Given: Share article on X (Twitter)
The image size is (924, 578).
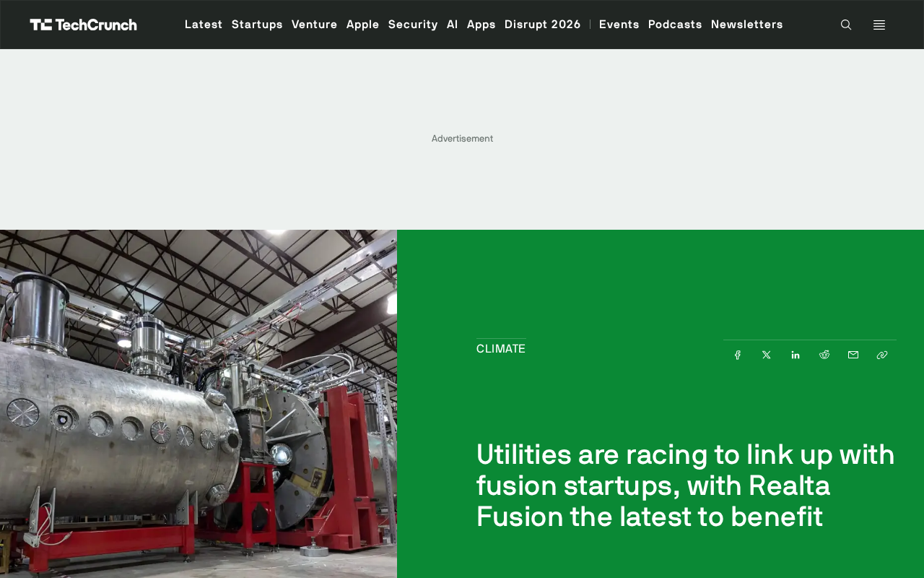Looking at the screenshot, I should (767, 355).
